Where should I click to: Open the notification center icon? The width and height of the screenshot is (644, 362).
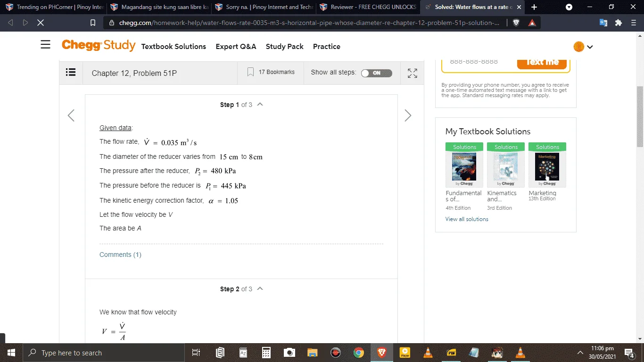(629, 353)
